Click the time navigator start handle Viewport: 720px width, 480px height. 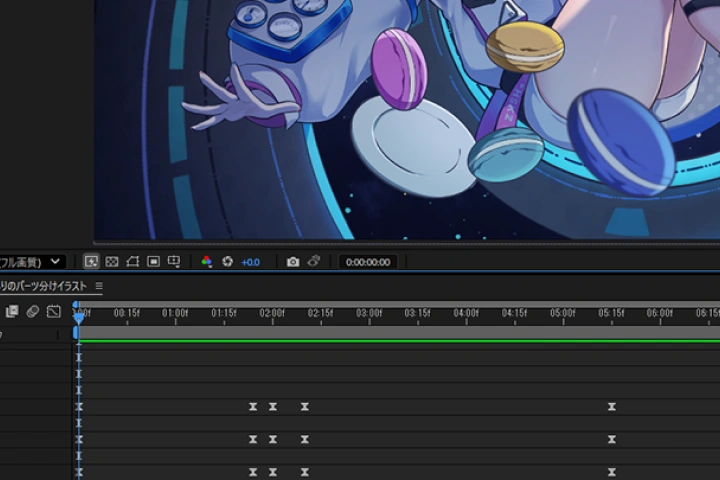click(76, 304)
